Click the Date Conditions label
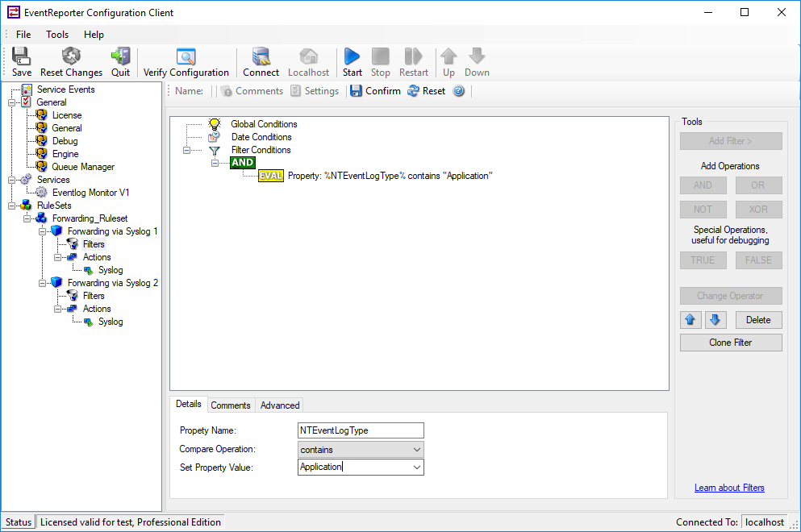This screenshot has height=532, width=801. tap(261, 137)
